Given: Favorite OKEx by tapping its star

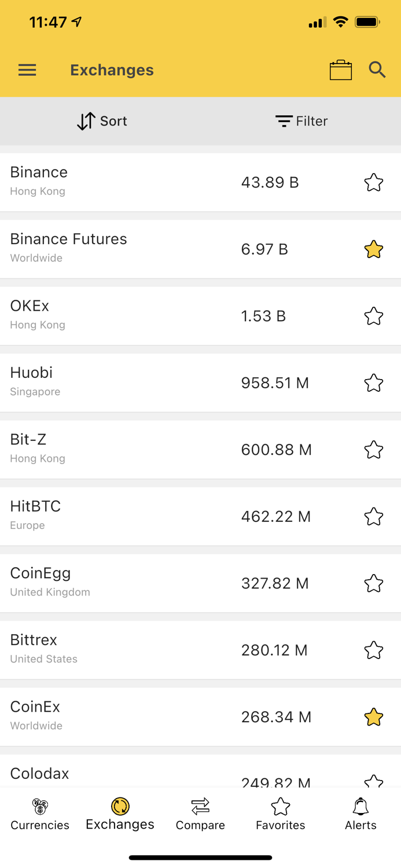Looking at the screenshot, I should pyautogui.click(x=373, y=316).
